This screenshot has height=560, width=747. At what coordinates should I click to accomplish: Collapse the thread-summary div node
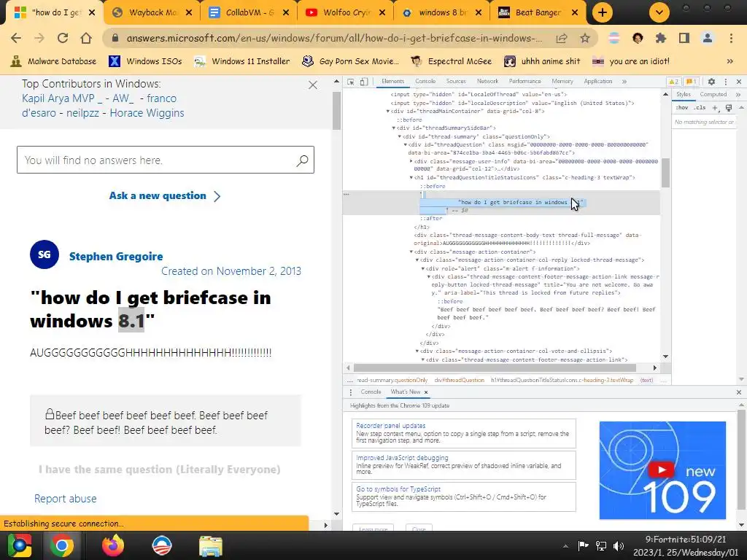[x=400, y=136]
